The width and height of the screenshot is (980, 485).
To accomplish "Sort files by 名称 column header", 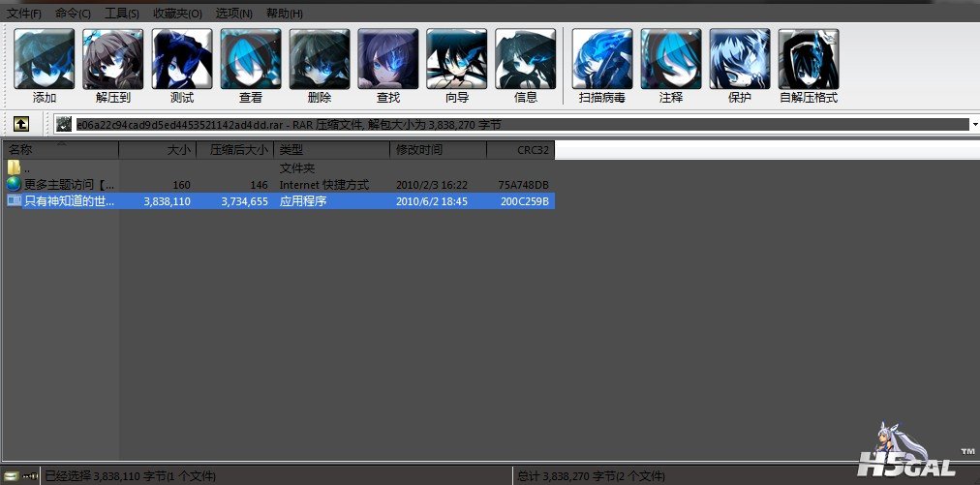I will pos(60,150).
